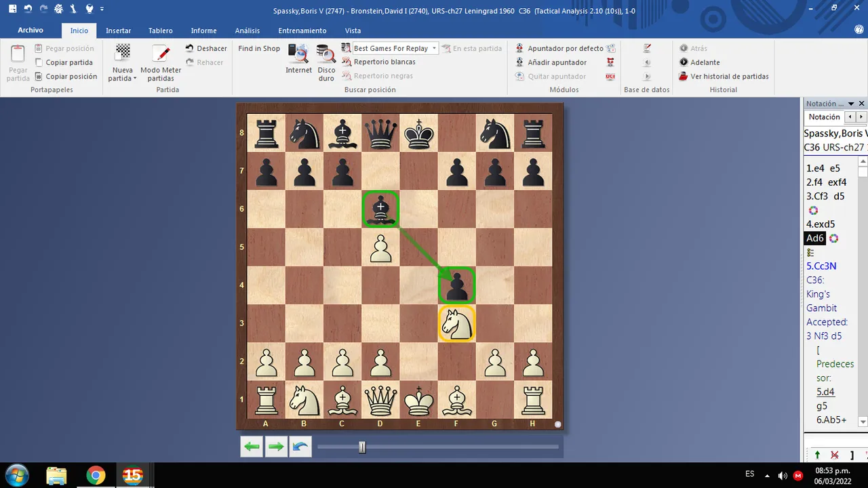Click Copiar posición in Portapapeles group

(66, 77)
